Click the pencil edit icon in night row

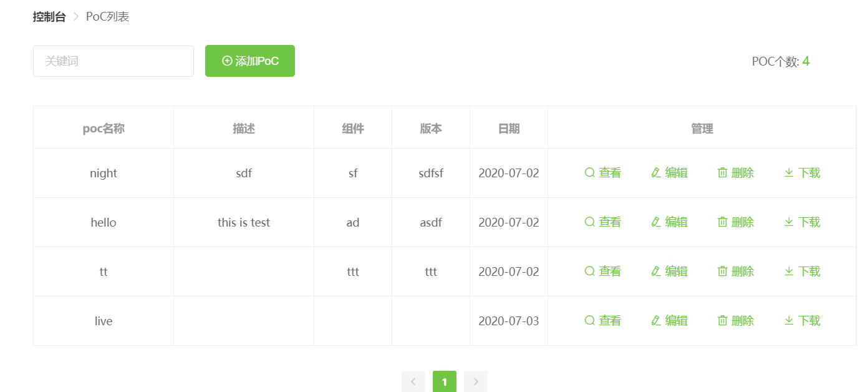tap(655, 173)
